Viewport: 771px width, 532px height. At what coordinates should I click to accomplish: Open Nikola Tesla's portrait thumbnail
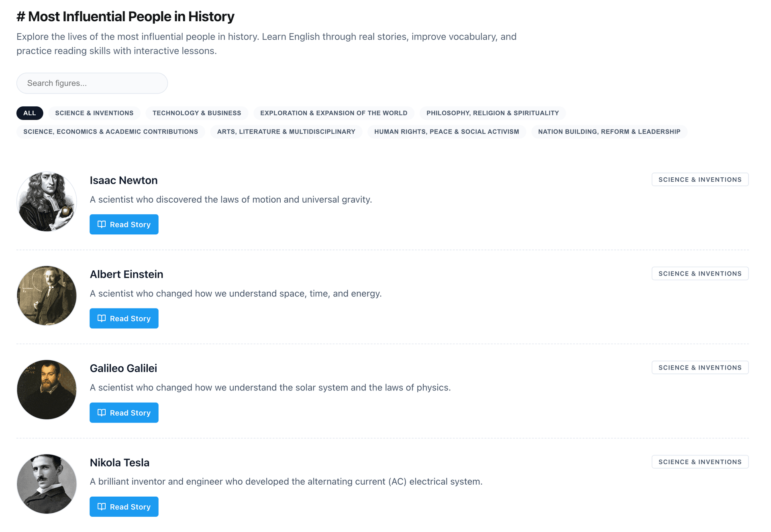coord(47,484)
